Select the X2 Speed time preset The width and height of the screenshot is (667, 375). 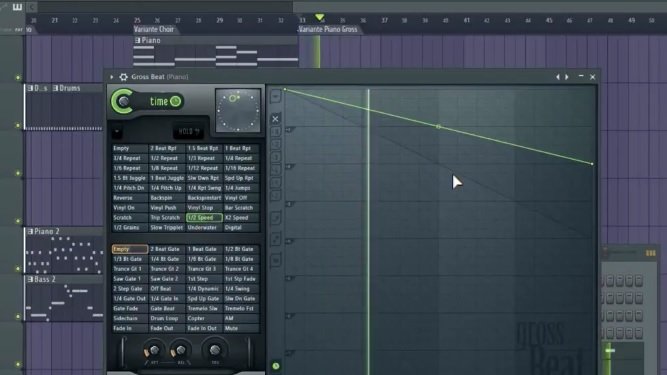coord(241,218)
